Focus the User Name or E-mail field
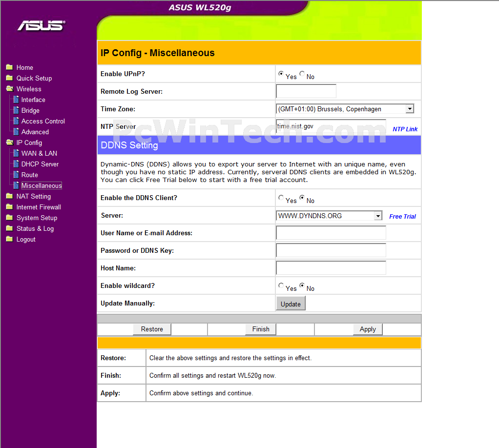The image size is (499, 448). tap(331, 233)
